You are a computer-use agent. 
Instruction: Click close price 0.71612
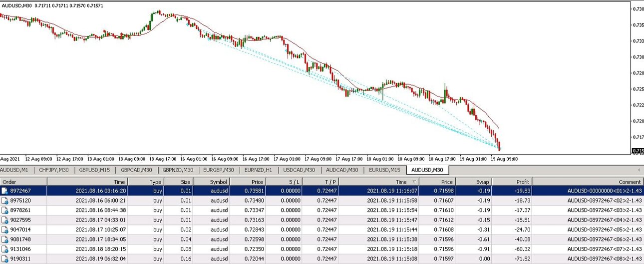coord(443,220)
